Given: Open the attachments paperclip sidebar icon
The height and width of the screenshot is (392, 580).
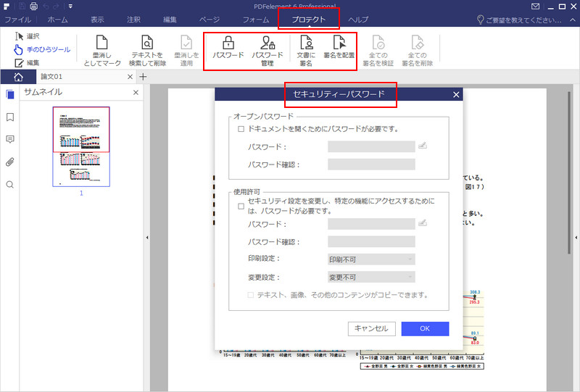Looking at the screenshot, I should pos(10,162).
